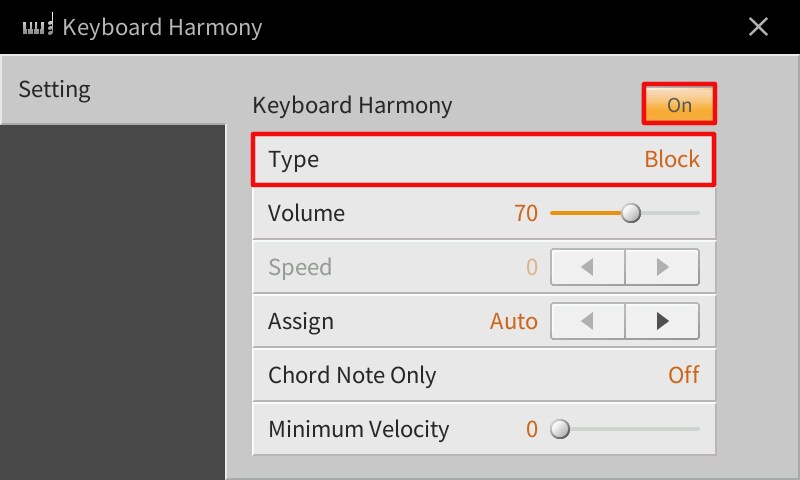Toggle Chord Note Only from Off
This screenshot has width=800, height=480.
(x=683, y=375)
